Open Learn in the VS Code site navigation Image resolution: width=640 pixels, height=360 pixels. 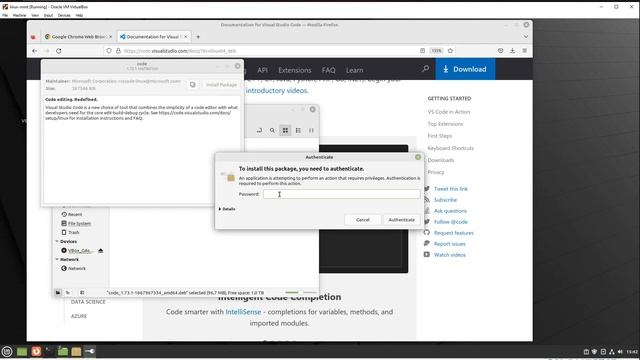[354, 70]
